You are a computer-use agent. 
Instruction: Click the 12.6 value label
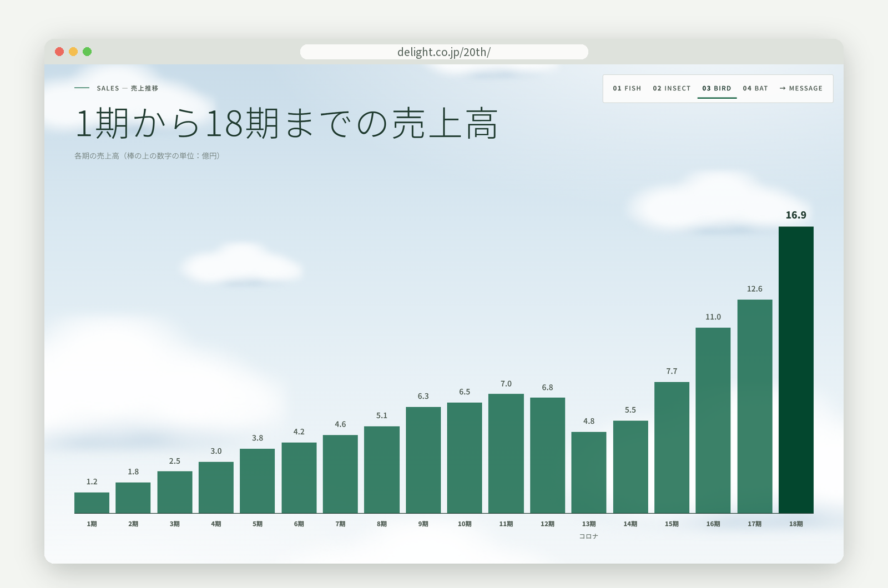755,289
